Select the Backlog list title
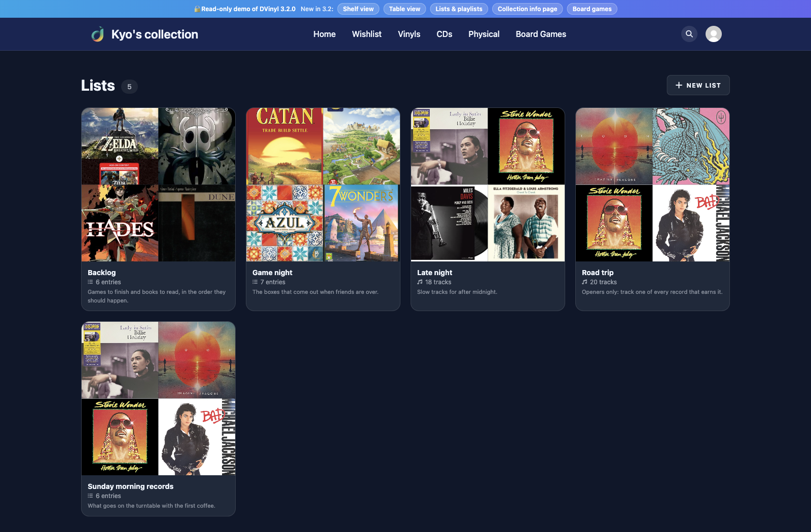The width and height of the screenshot is (811, 532). coord(101,273)
